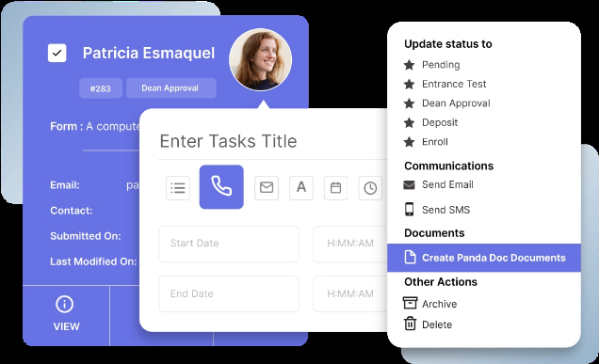Viewport: 599px width, 364px height.
Task: Click the Form : label on the card
Action: (67, 126)
